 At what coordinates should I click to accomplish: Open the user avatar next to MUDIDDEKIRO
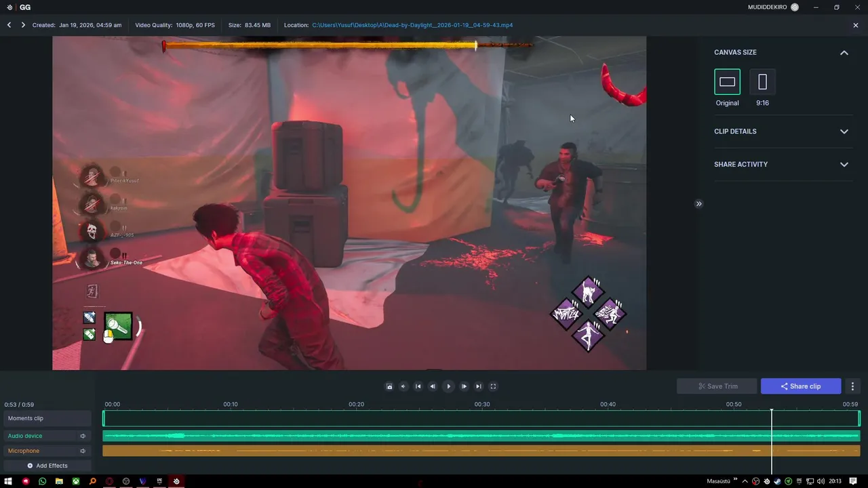click(x=795, y=7)
